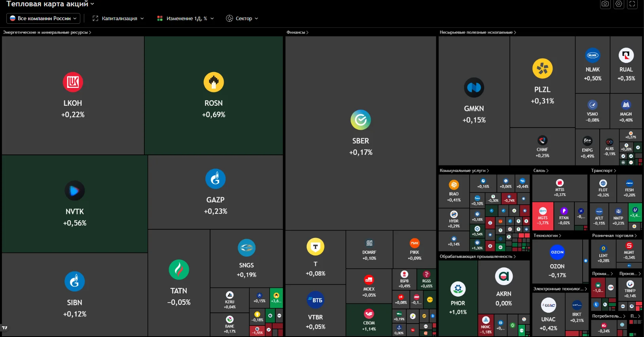Click the yellow T bank logo

coord(315,247)
